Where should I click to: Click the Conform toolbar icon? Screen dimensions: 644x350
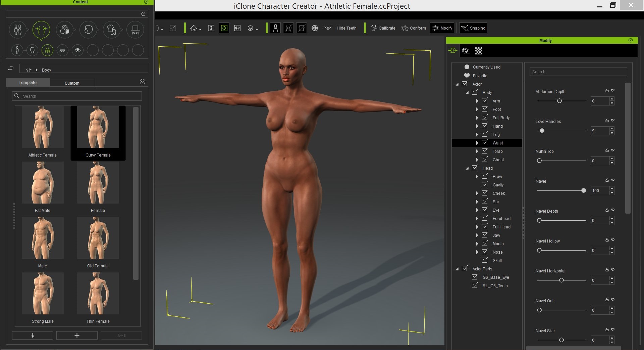click(x=414, y=28)
